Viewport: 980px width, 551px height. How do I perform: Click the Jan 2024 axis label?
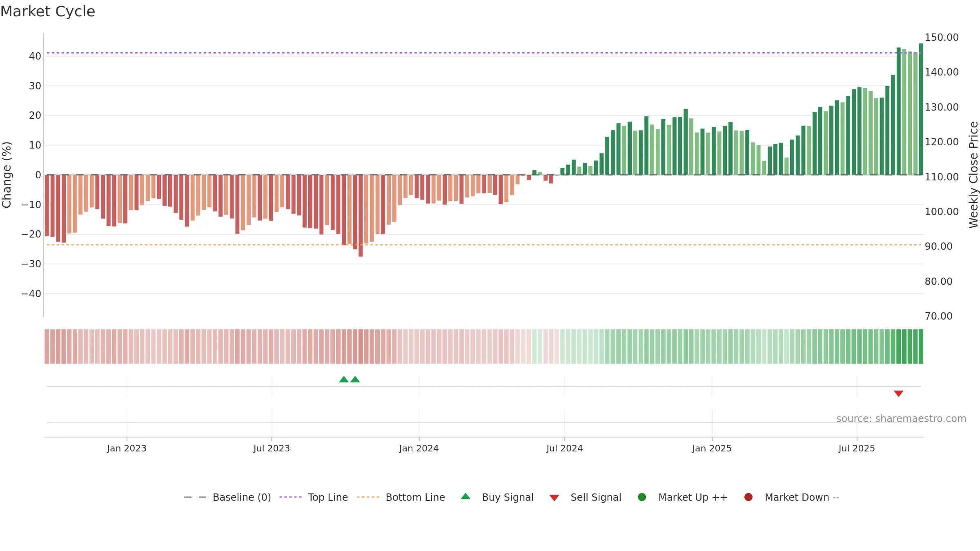point(419,449)
